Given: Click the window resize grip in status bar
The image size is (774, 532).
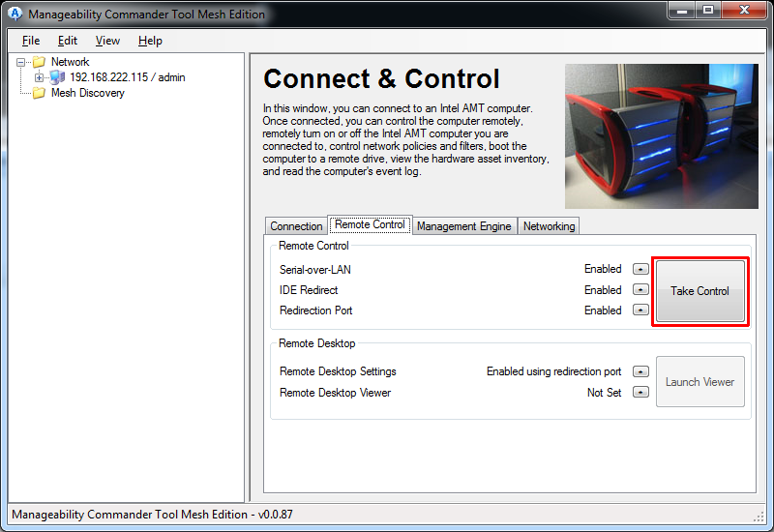Looking at the screenshot, I should (x=759, y=517).
